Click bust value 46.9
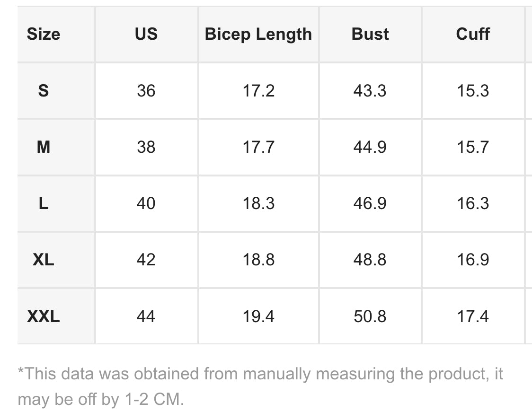532x412 pixels. tap(370, 203)
